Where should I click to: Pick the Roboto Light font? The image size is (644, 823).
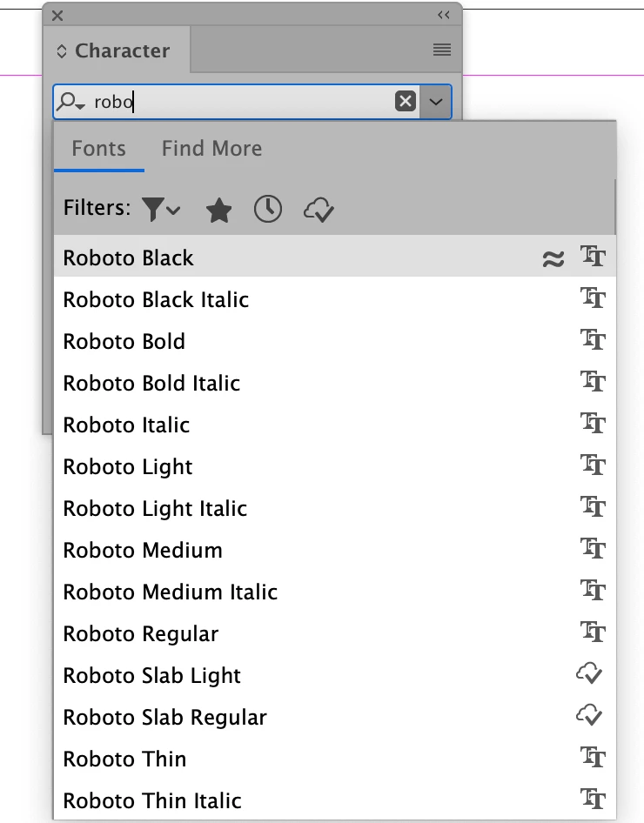coord(335,466)
